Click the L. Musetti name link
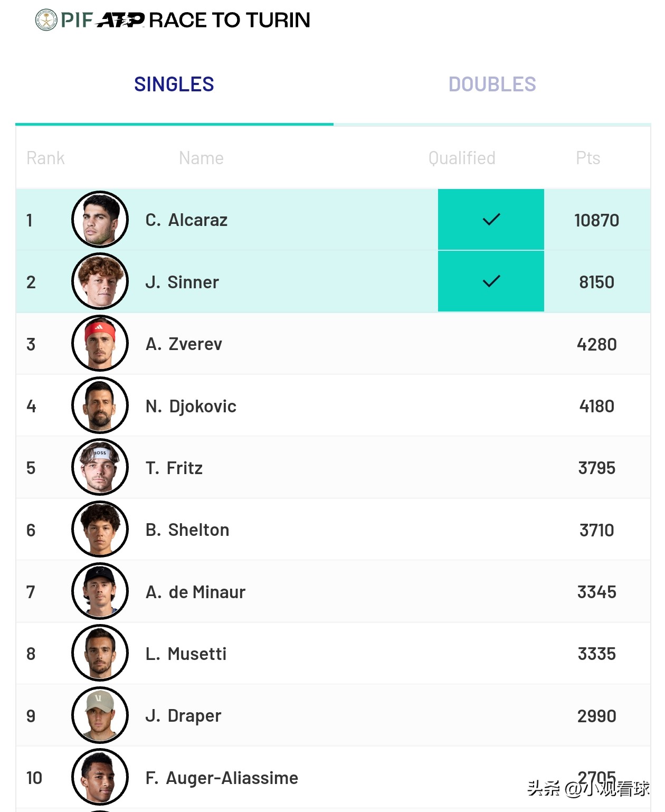This screenshot has width=665, height=812. coord(186,654)
